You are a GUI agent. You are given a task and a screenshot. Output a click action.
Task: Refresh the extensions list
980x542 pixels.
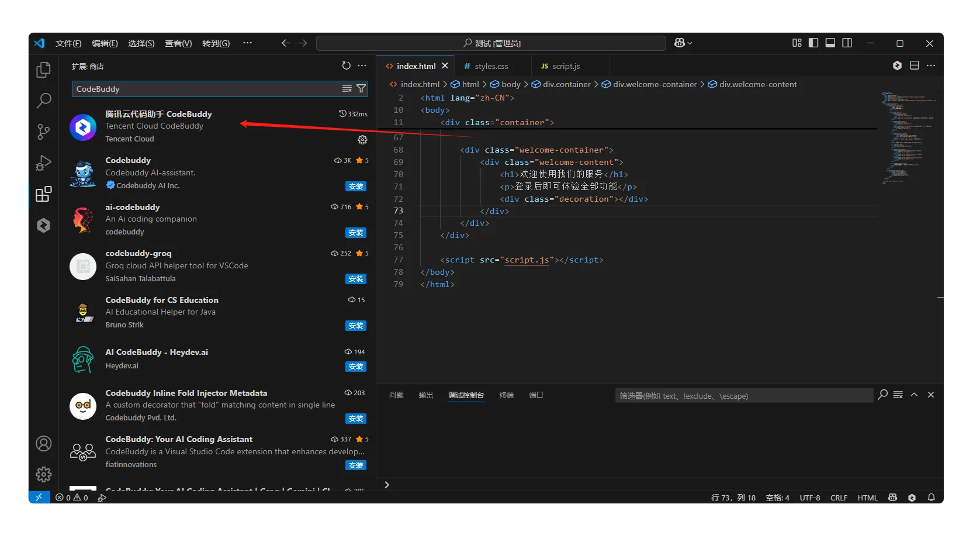pyautogui.click(x=346, y=66)
